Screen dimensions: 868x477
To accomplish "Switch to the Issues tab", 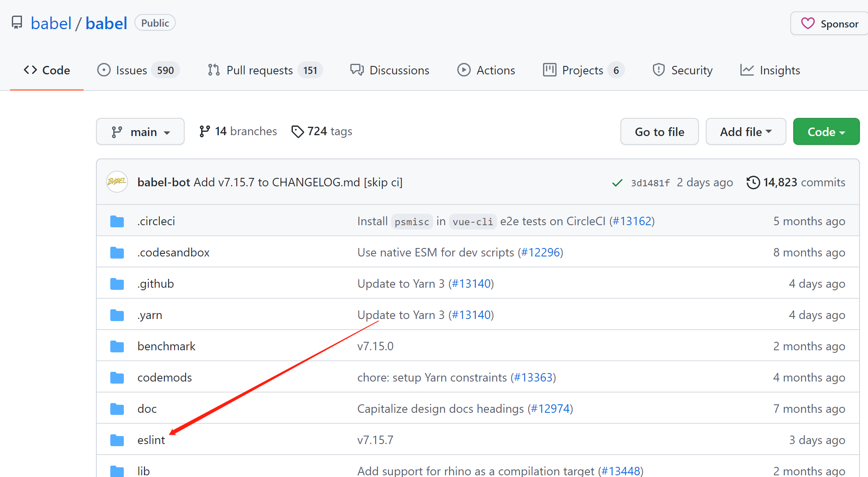I will click(x=138, y=70).
